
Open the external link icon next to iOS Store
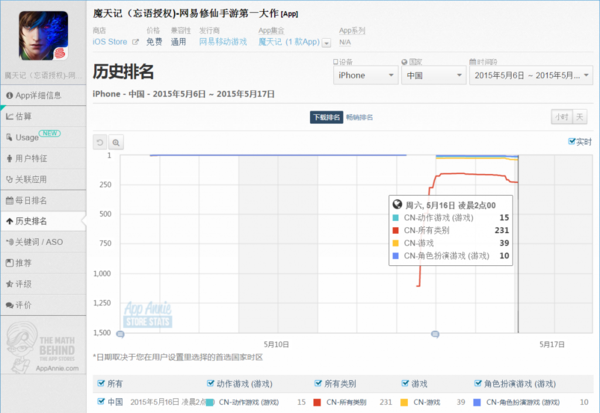(135, 42)
